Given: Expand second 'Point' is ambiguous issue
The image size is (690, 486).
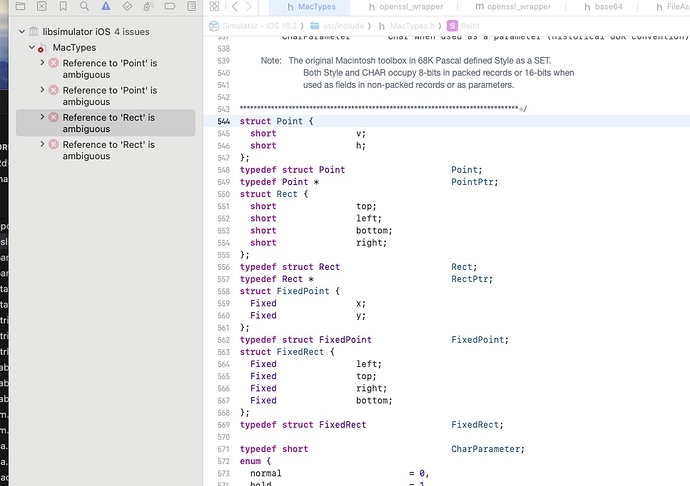Looking at the screenshot, I should pyautogui.click(x=42, y=90).
